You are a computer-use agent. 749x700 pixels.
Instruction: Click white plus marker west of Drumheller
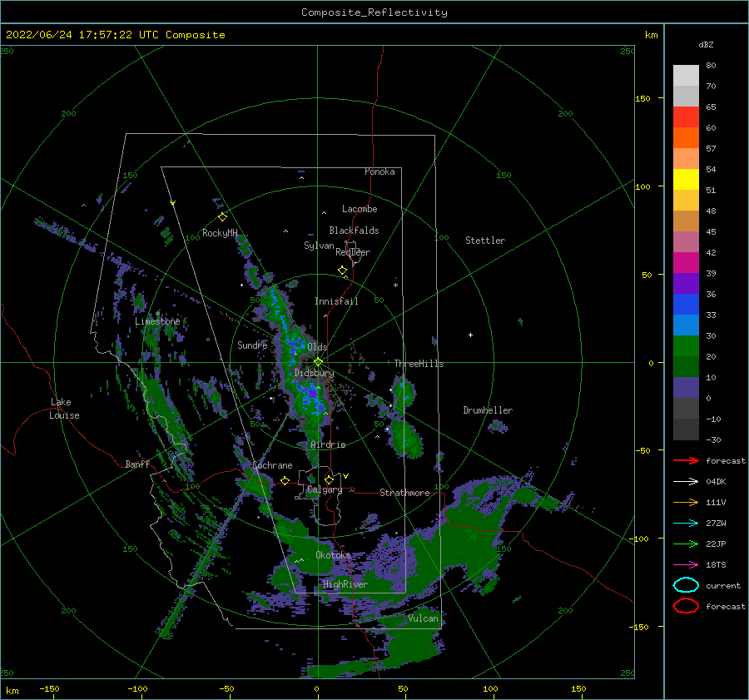point(470,335)
